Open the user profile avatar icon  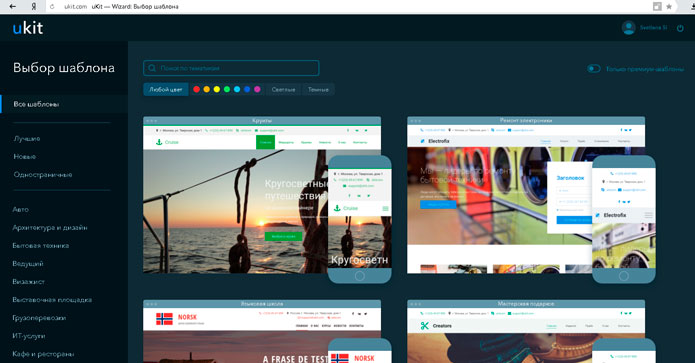coord(628,27)
